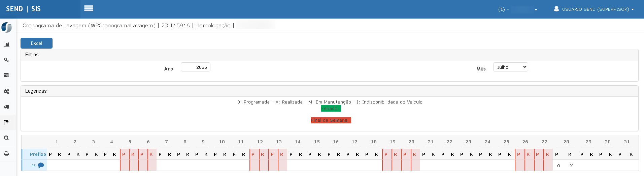
Task: Click the O mark under day 28
Action: pyautogui.click(x=558, y=166)
